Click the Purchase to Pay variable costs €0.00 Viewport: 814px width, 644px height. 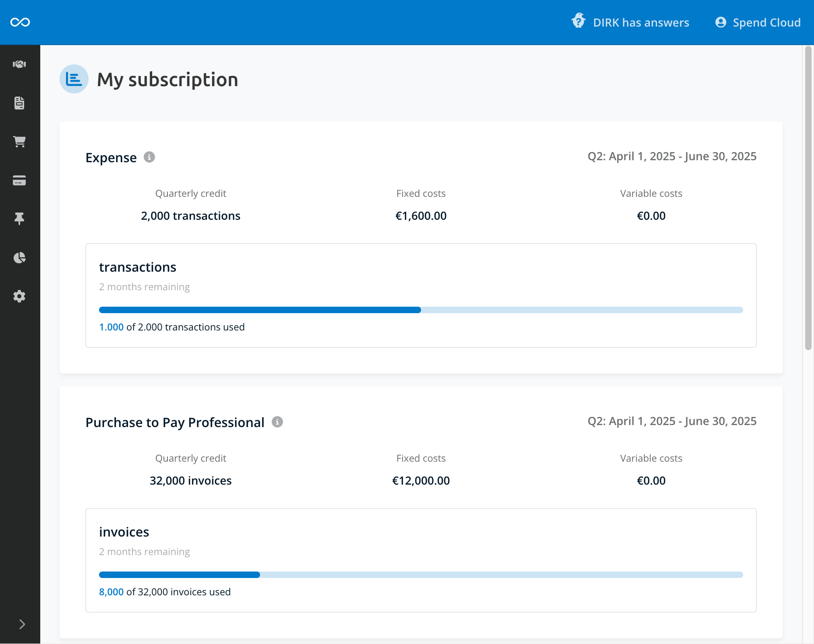tap(651, 481)
